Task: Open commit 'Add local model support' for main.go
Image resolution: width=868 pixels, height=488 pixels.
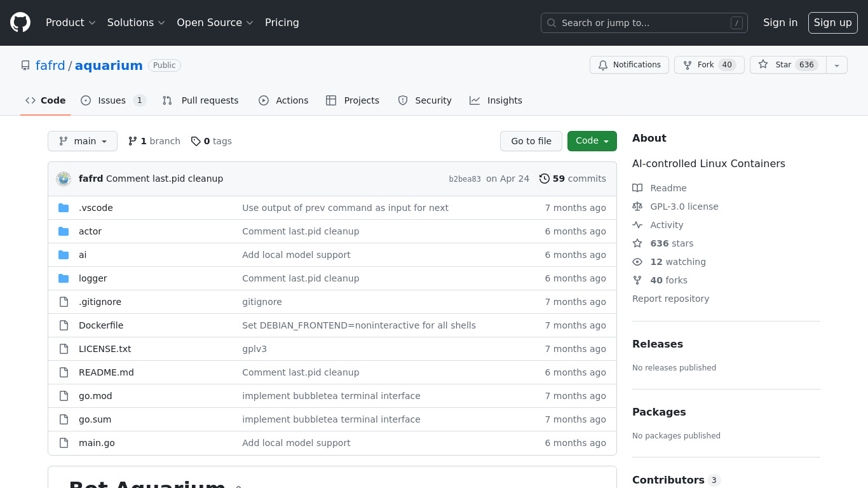Action: pyautogui.click(x=296, y=443)
